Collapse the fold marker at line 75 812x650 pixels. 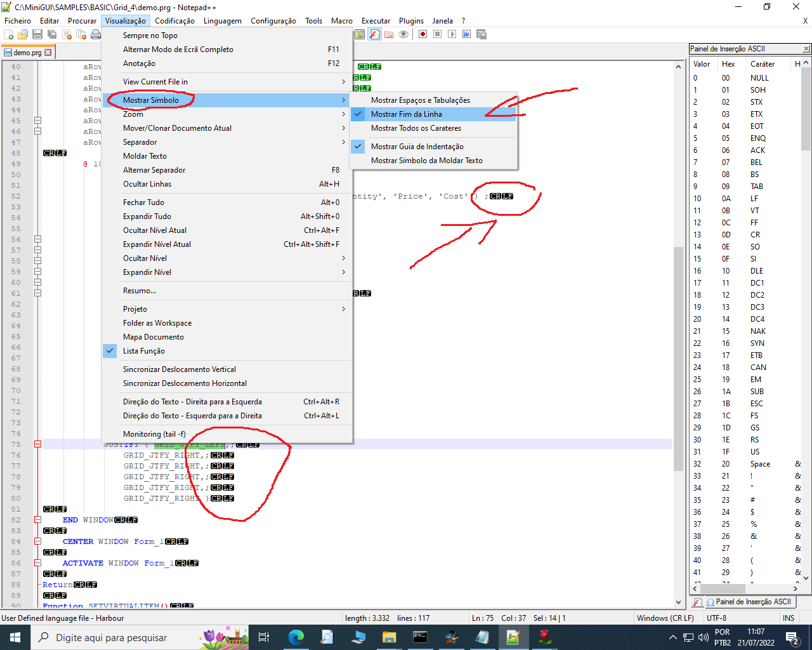pyautogui.click(x=37, y=444)
